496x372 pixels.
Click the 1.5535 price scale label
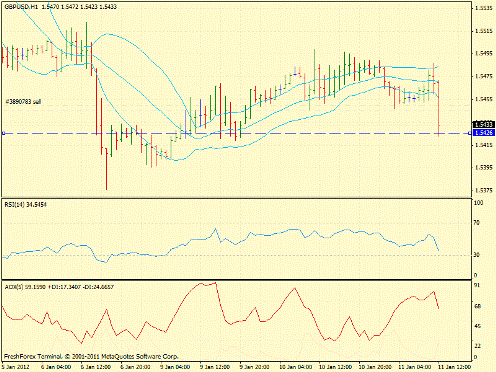[x=484, y=8]
